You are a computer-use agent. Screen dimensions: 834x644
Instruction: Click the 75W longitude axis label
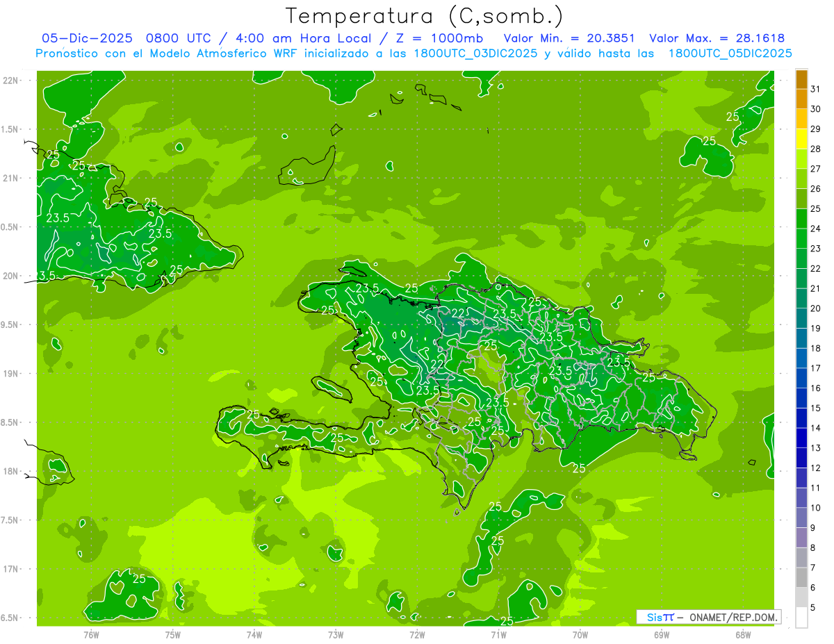coord(173,634)
